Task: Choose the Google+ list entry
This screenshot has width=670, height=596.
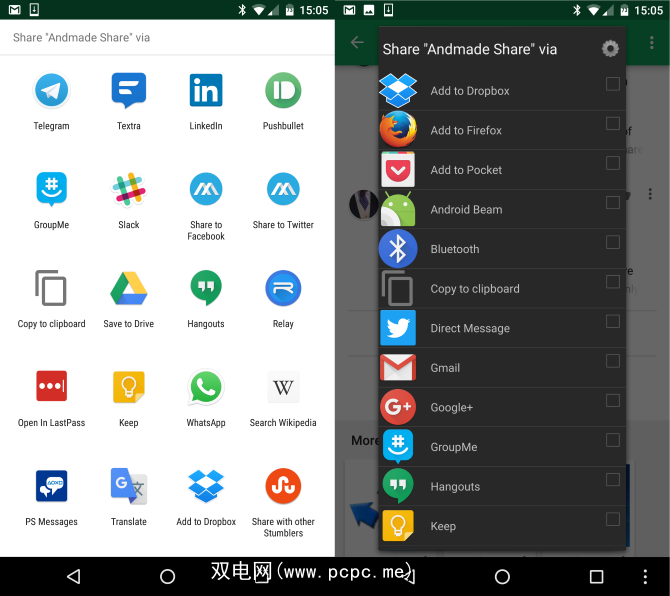Action: tap(502, 407)
